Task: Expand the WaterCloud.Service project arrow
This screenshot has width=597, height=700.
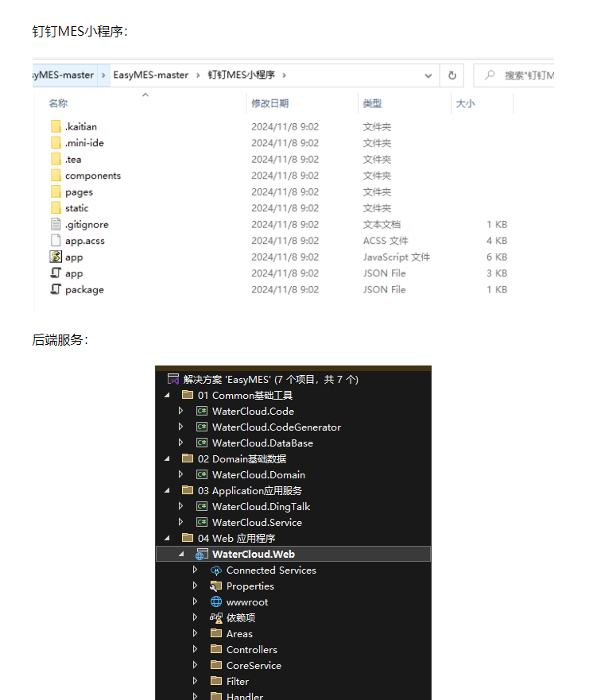Action: tap(180, 522)
